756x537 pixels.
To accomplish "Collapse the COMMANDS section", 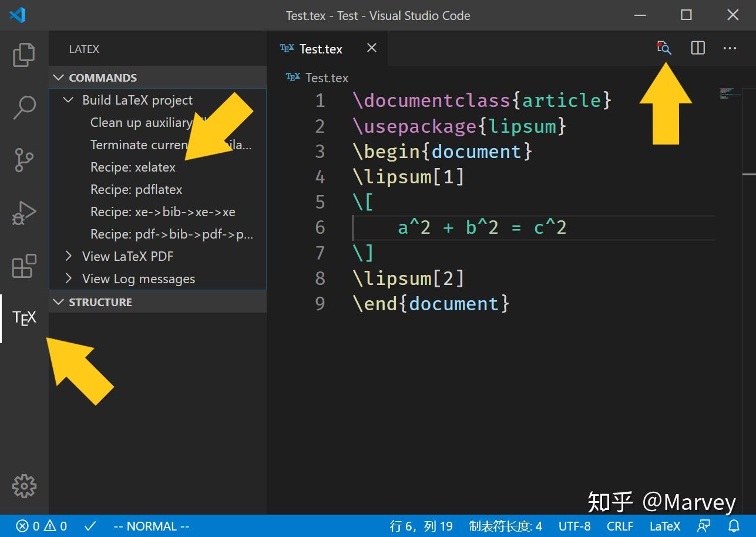I will [x=58, y=77].
